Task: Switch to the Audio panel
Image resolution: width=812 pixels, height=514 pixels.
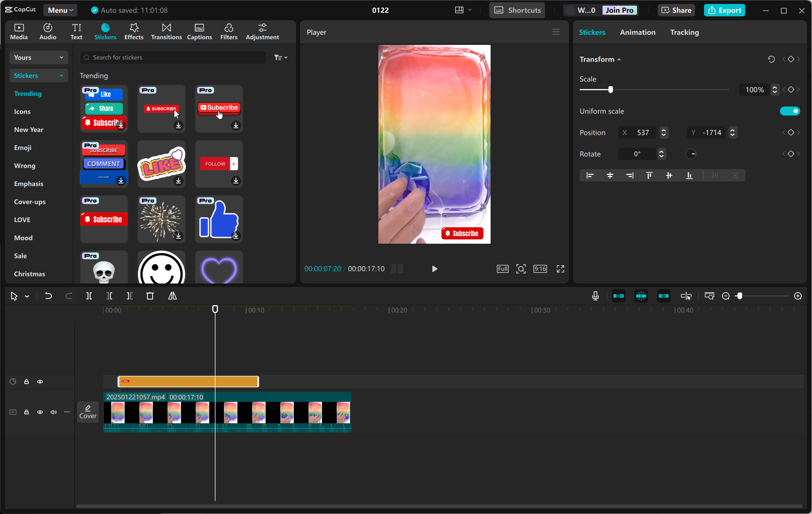Action: [x=47, y=31]
